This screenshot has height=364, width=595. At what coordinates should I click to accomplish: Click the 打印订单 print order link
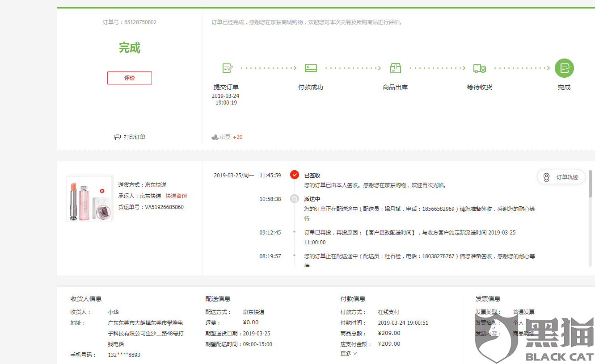pyautogui.click(x=133, y=137)
